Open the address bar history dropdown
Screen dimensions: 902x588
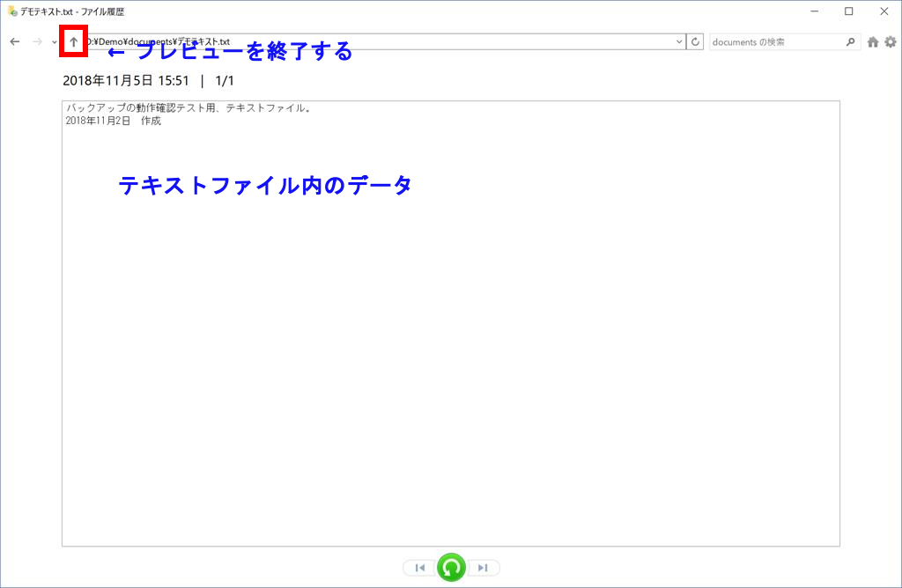point(678,41)
